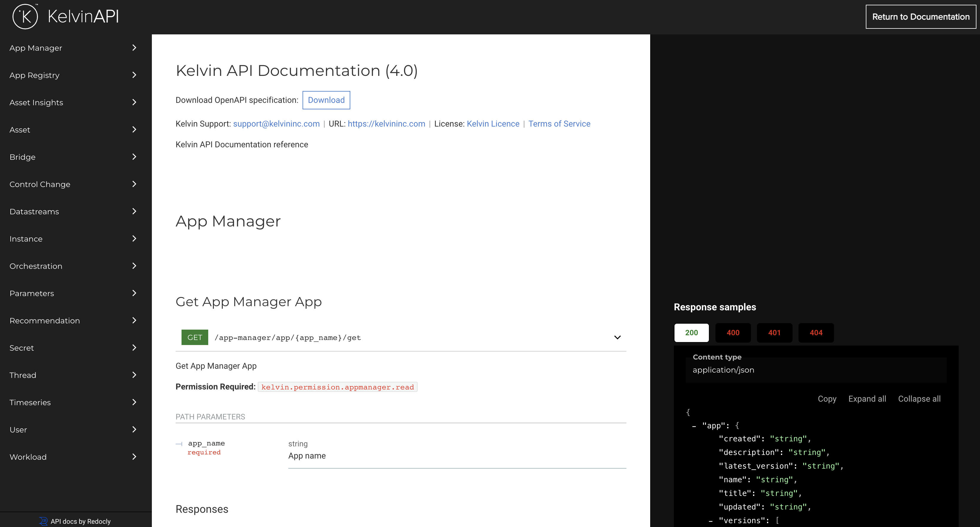Click the Kelvin K logo icon

(25, 16)
